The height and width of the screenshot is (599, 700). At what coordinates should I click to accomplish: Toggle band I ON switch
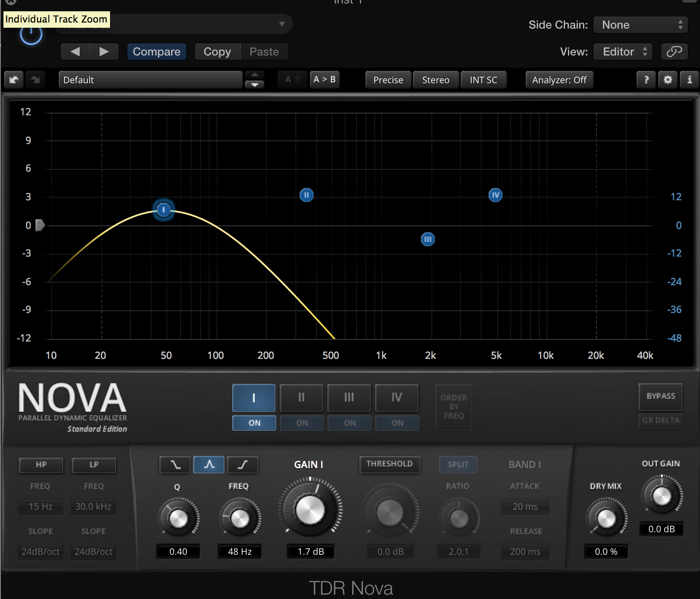coord(254,423)
